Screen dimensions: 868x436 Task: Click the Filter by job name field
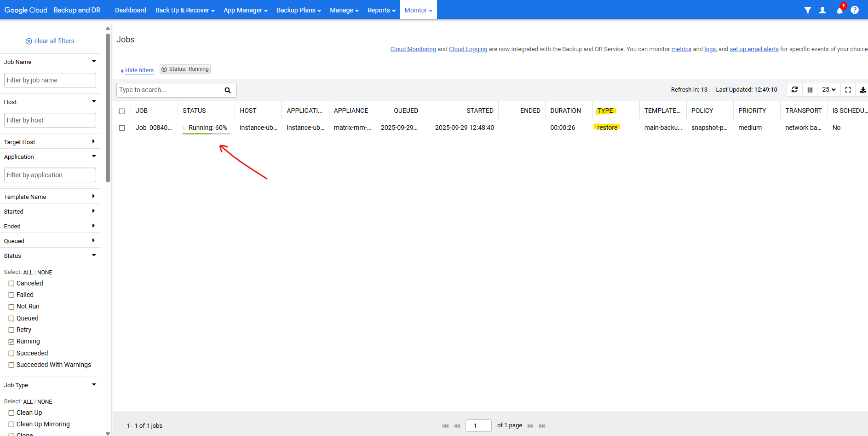(x=50, y=80)
